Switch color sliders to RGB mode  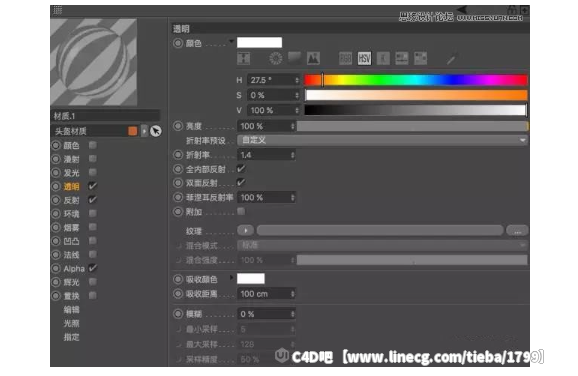(345, 58)
